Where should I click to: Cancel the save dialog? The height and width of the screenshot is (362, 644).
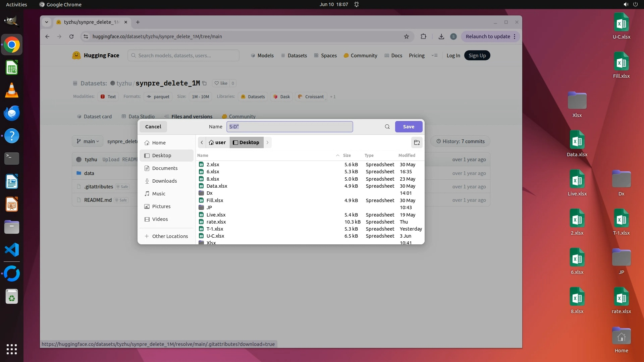[153, 127]
